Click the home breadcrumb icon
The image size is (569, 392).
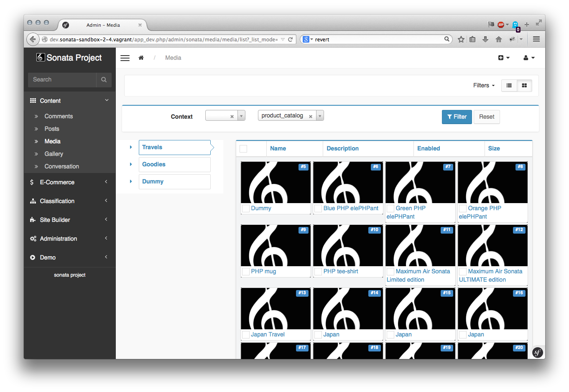pyautogui.click(x=141, y=58)
